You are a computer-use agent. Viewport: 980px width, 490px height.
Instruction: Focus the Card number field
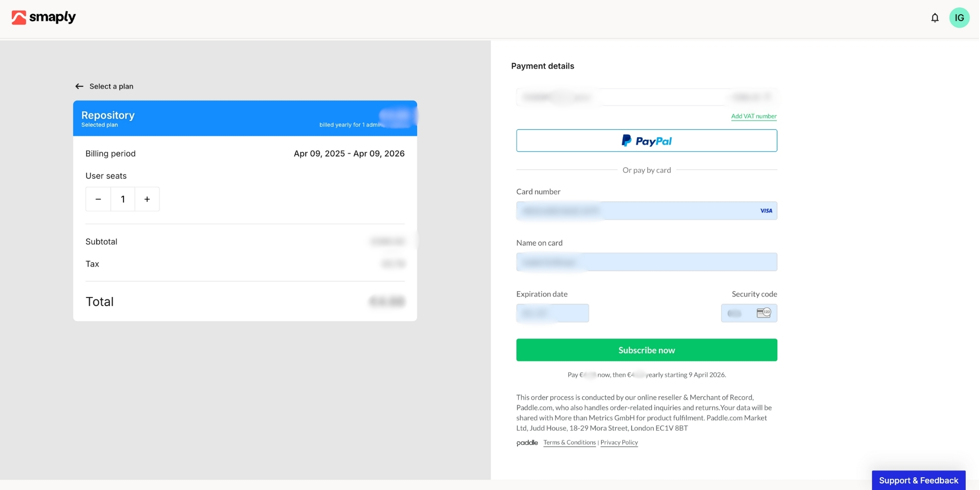pyautogui.click(x=636, y=211)
